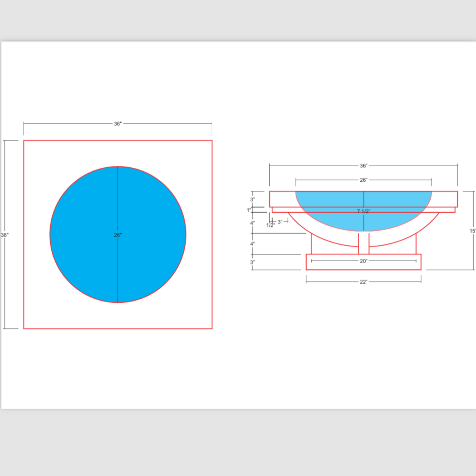
Task: Click the 26" diameter label inside the circle
Action: tap(118, 235)
